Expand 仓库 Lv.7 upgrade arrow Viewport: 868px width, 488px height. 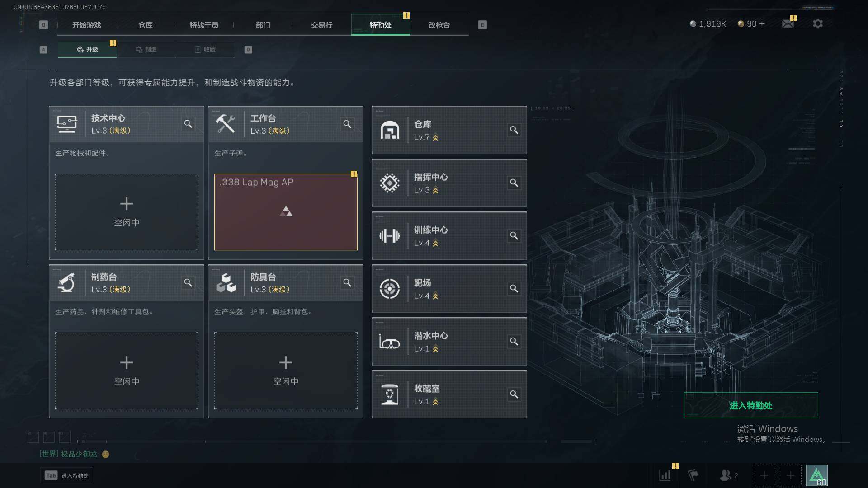coord(435,138)
